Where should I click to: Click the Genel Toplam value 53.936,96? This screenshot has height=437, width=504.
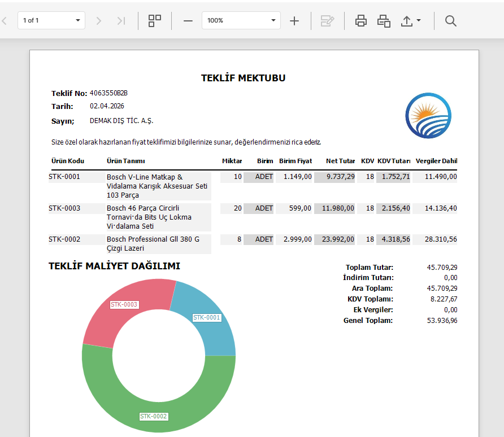pos(442,321)
